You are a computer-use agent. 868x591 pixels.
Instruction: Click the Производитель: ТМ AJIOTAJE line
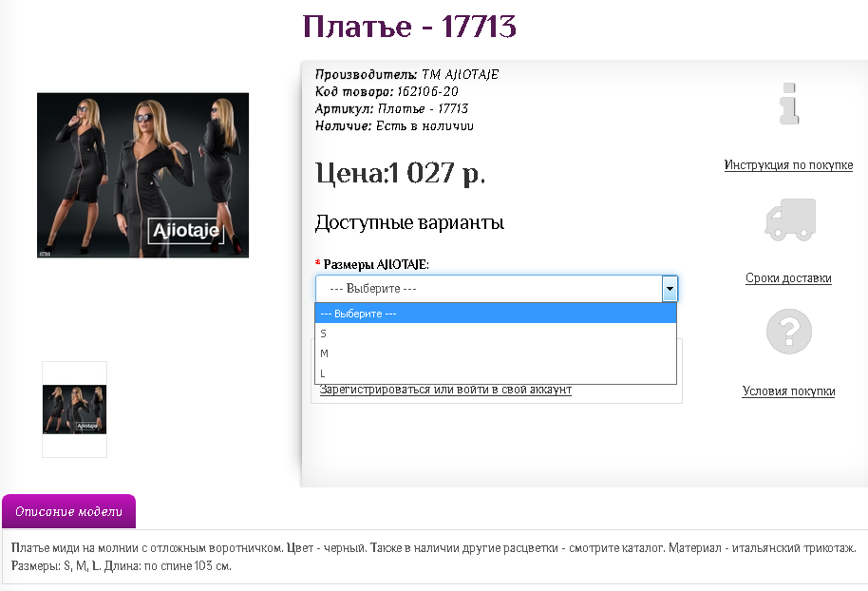click(x=406, y=74)
